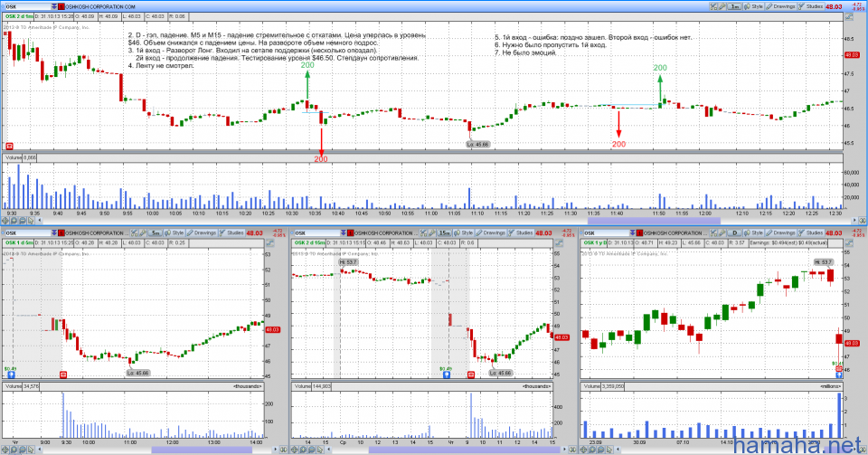Click the OSK symbol field of the 5m chart
This screenshot has height=455, width=868.
pyautogui.click(x=27, y=233)
